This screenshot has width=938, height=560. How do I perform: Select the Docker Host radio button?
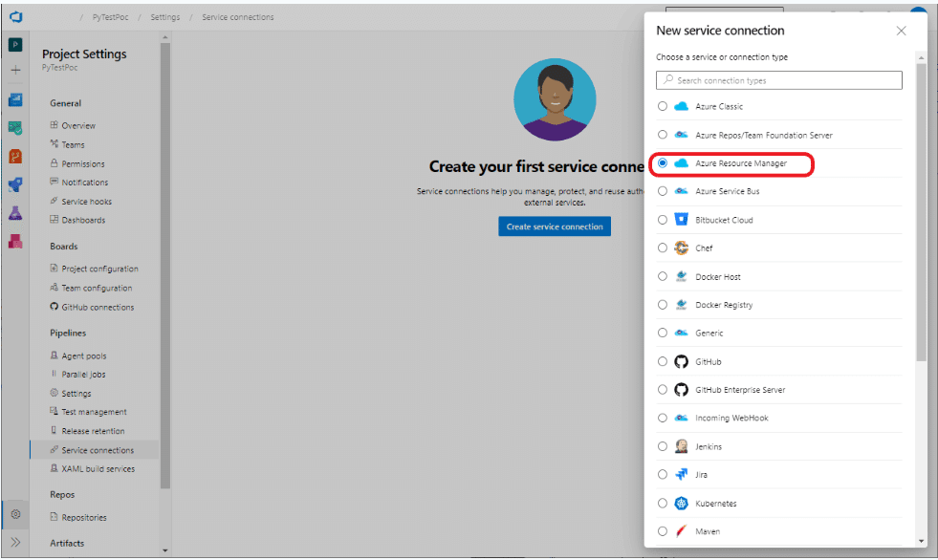663,276
